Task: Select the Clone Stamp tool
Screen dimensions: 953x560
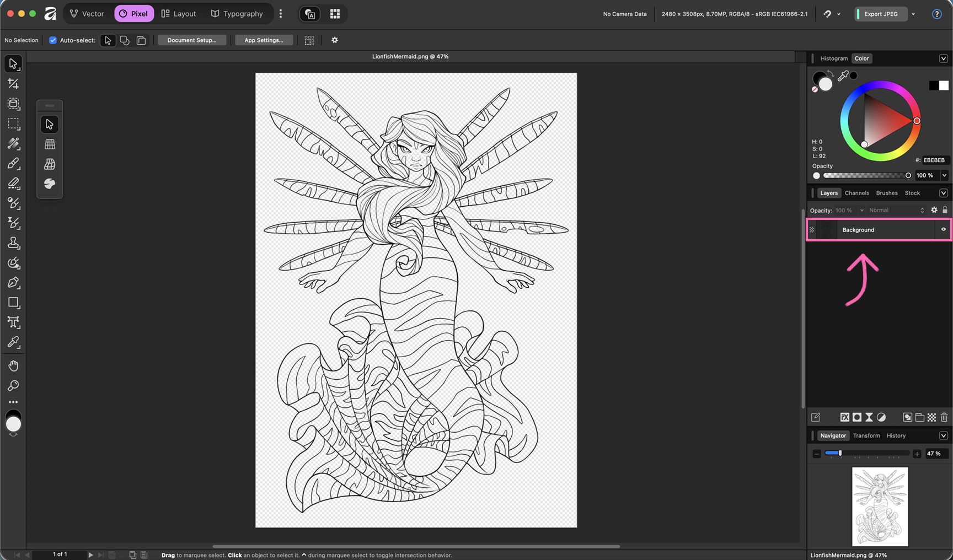Action: pyautogui.click(x=13, y=243)
